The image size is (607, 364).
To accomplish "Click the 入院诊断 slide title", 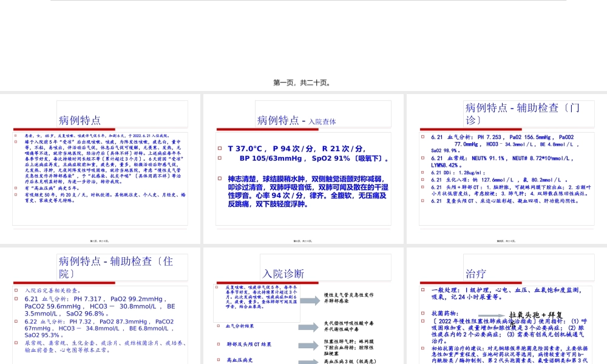I will tap(283, 274).
